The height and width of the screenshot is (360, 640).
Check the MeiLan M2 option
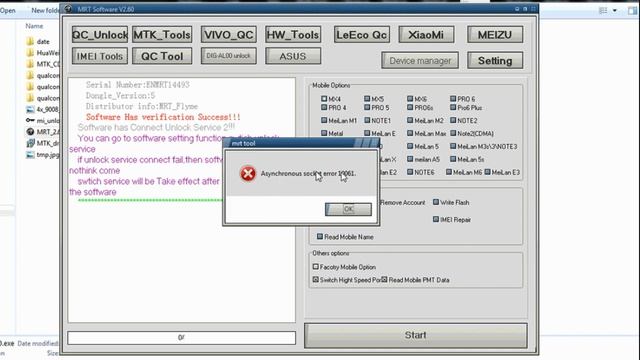pyautogui.click(x=410, y=120)
